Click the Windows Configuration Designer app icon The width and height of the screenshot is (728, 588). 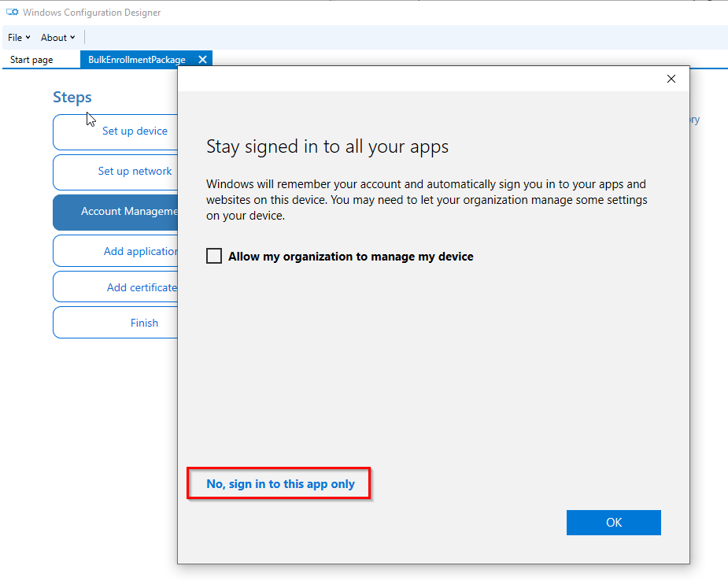[12, 12]
